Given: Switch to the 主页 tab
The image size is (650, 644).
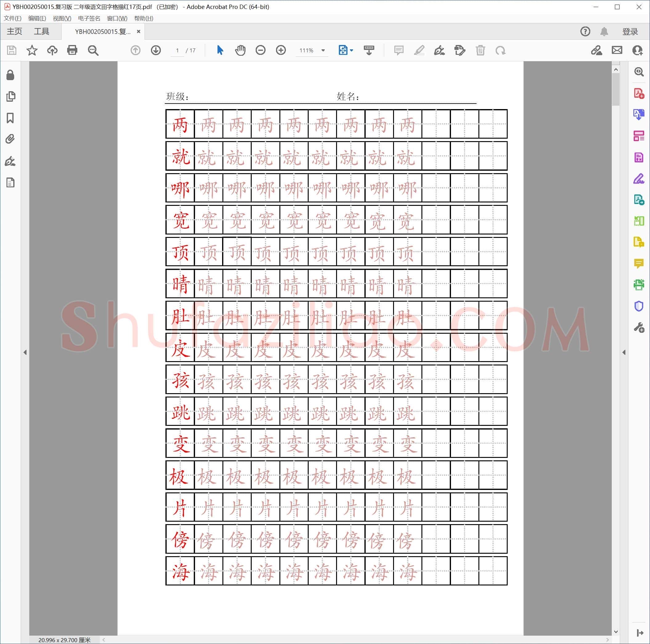Looking at the screenshot, I should pyautogui.click(x=14, y=31).
